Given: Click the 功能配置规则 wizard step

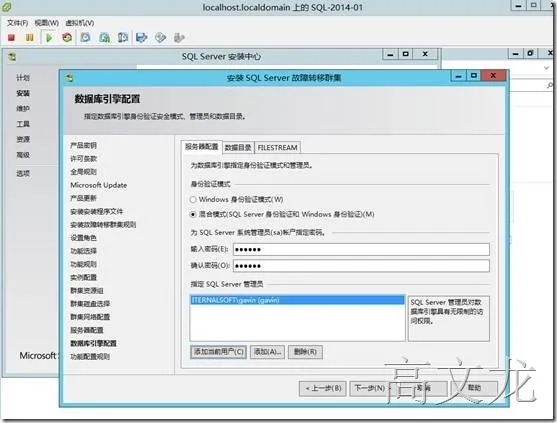Looking at the screenshot, I should point(90,356).
